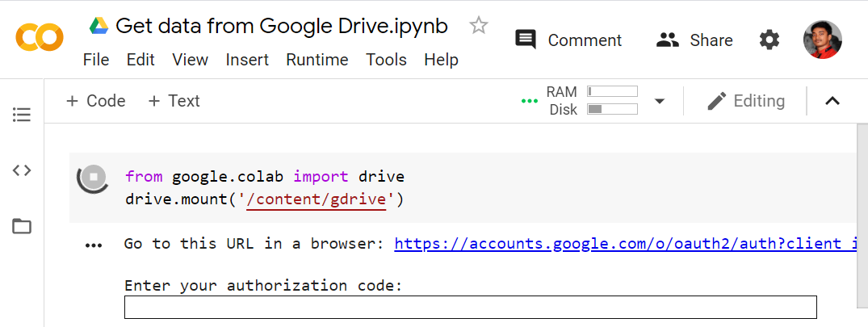
Task: Click the Google Drive icon beside the title
Action: pos(99,26)
